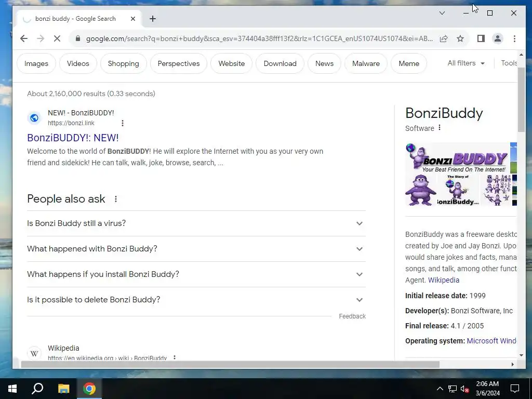Open the Chrome three-dot menu
The width and height of the screenshot is (532, 399).
click(514, 38)
